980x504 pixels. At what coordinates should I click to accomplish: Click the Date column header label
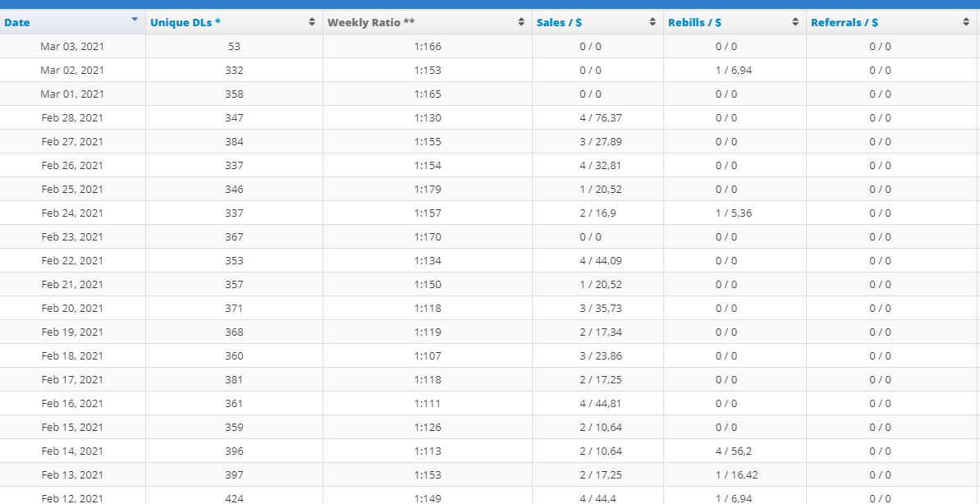[x=17, y=22]
